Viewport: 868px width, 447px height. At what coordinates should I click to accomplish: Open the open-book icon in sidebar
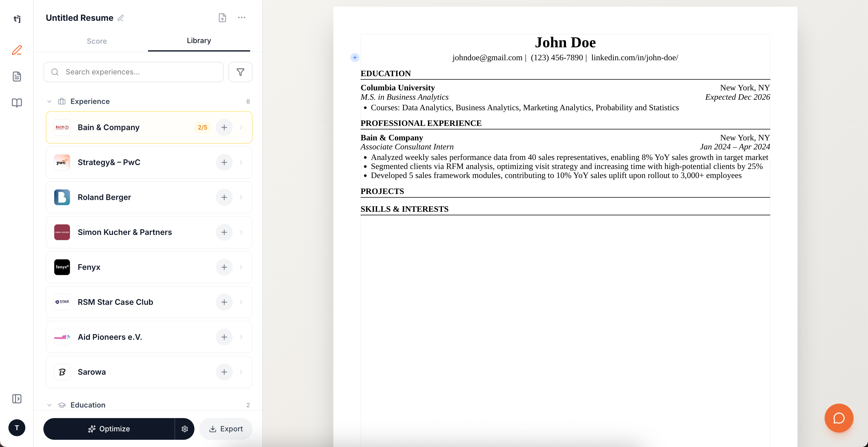(x=17, y=103)
